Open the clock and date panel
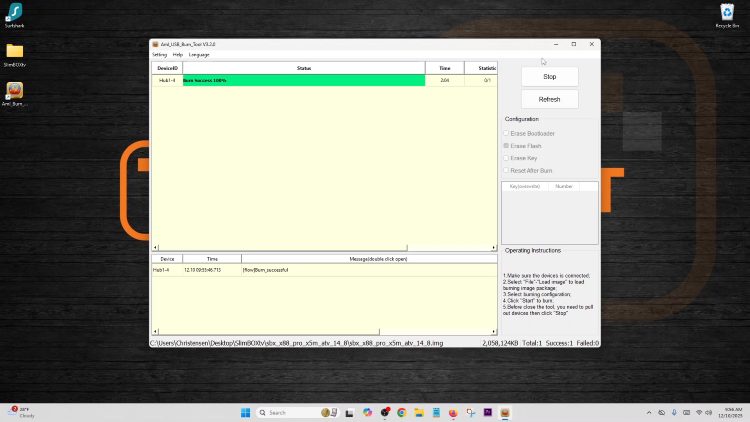Screen dimensions: 750x422 pyautogui.click(x=732, y=412)
